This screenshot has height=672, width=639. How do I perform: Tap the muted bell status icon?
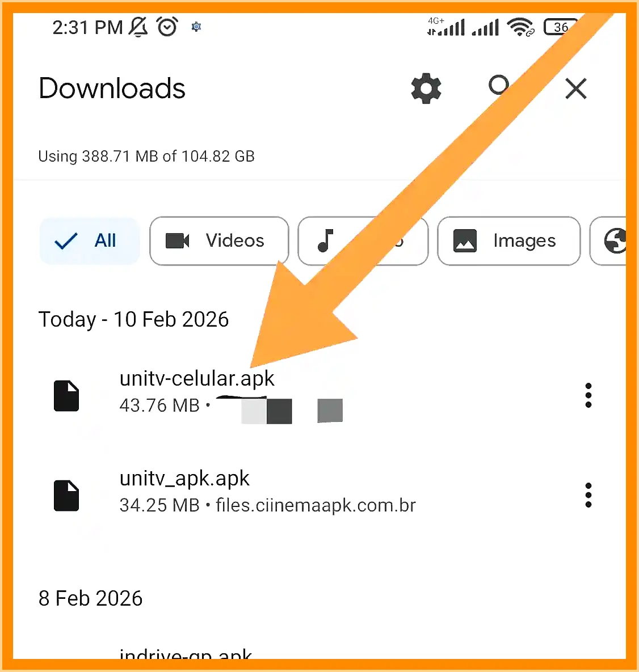138,27
